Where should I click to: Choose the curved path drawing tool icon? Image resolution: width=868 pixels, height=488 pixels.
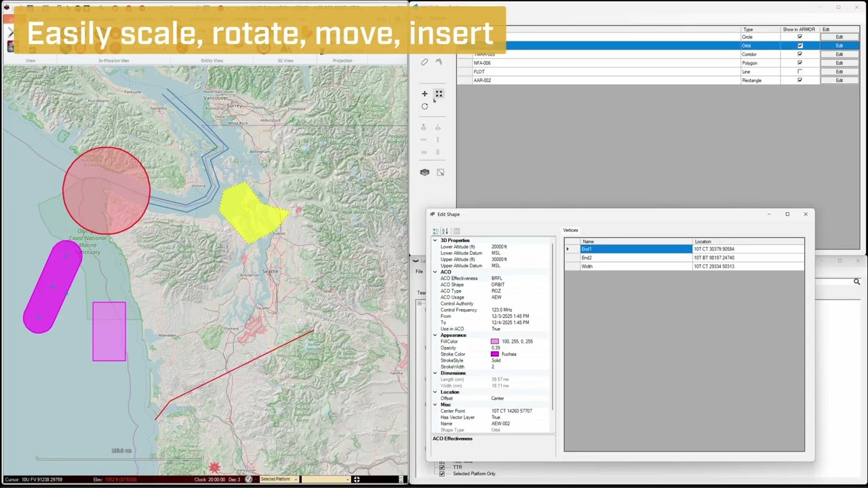[x=439, y=62]
